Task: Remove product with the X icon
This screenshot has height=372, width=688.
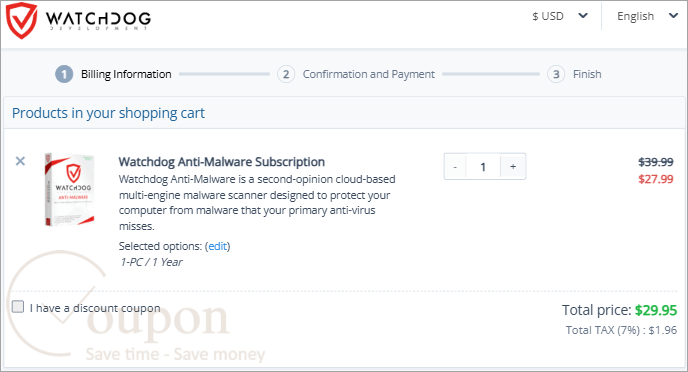Action: coord(20,161)
